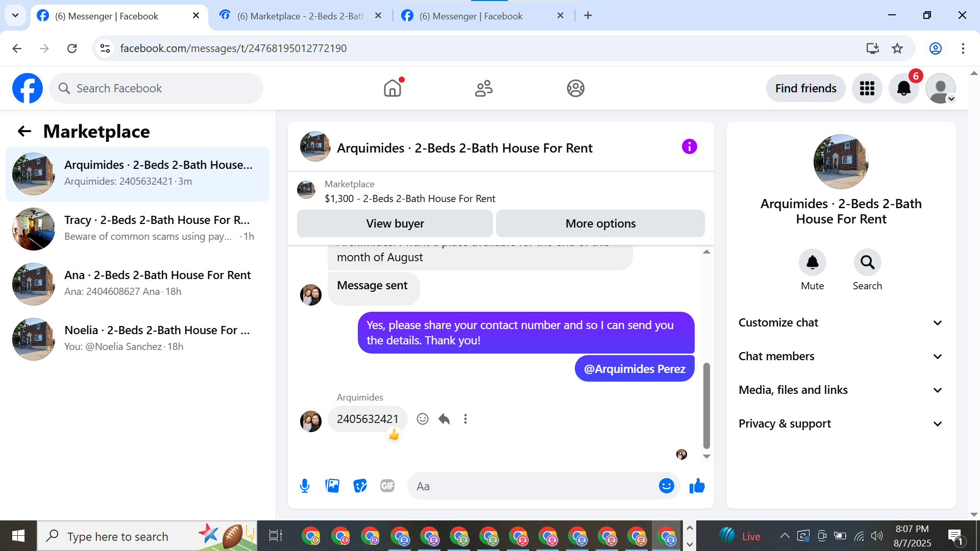Click the large house thumbnail in info panel

(841, 162)
